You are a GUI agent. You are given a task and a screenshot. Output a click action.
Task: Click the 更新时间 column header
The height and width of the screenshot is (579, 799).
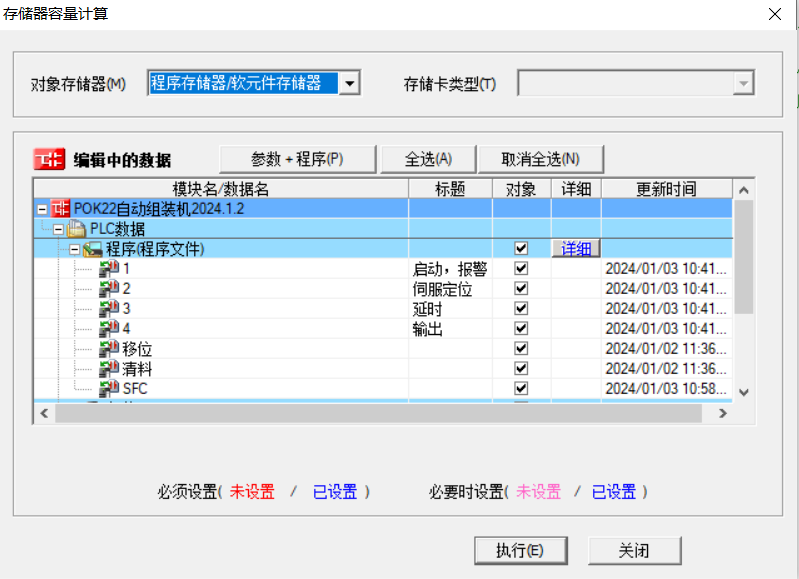665,189
